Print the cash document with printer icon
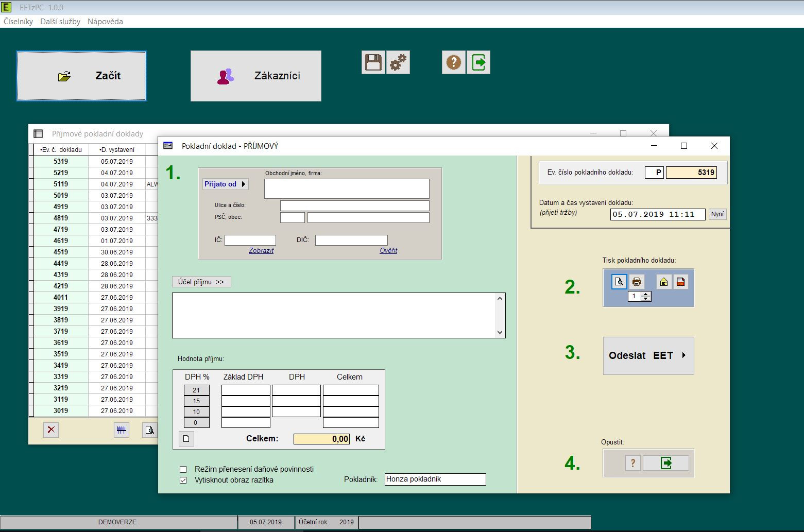Screen dimensions: 804x532 (x=637, y=282)
